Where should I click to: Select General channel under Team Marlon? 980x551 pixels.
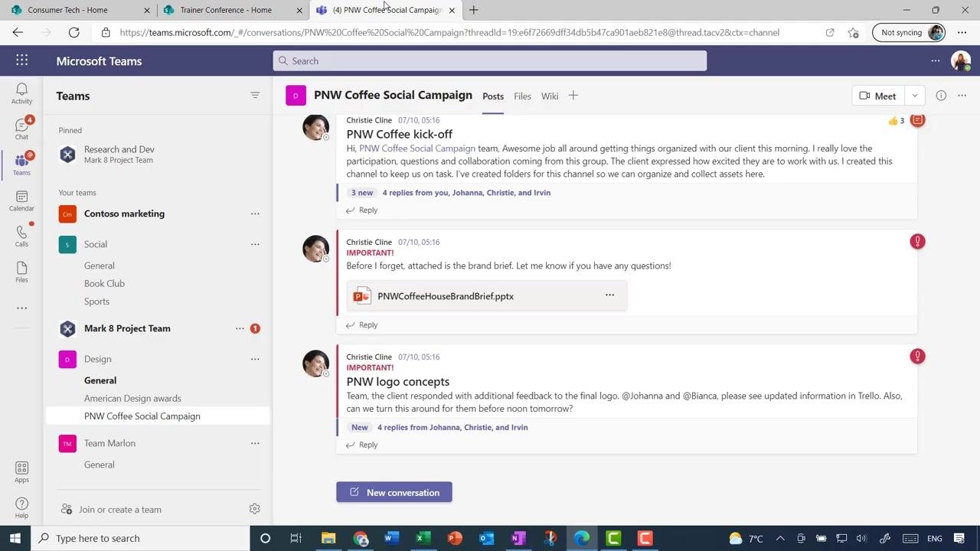pyautogui.click(x=100, y=465)
